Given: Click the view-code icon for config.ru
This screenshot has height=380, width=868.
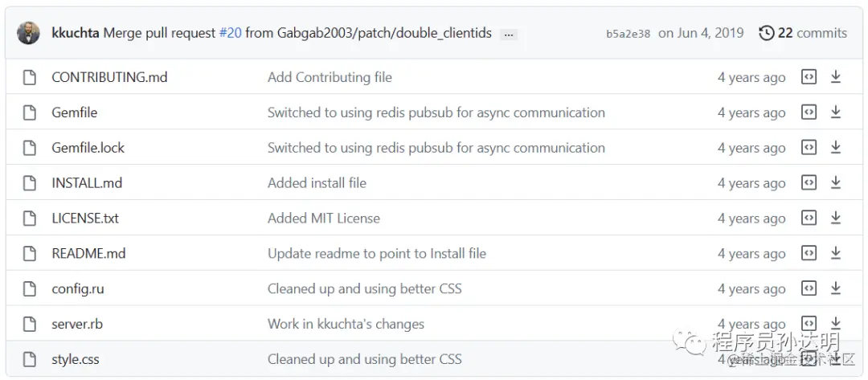Looking at the screenshot, I should pos(809,289).
